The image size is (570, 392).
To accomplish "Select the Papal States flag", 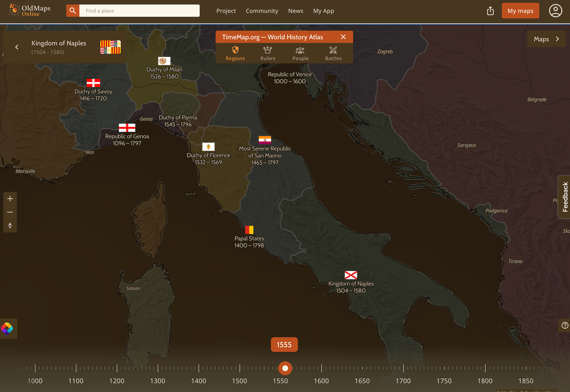I will pos(249,230).
